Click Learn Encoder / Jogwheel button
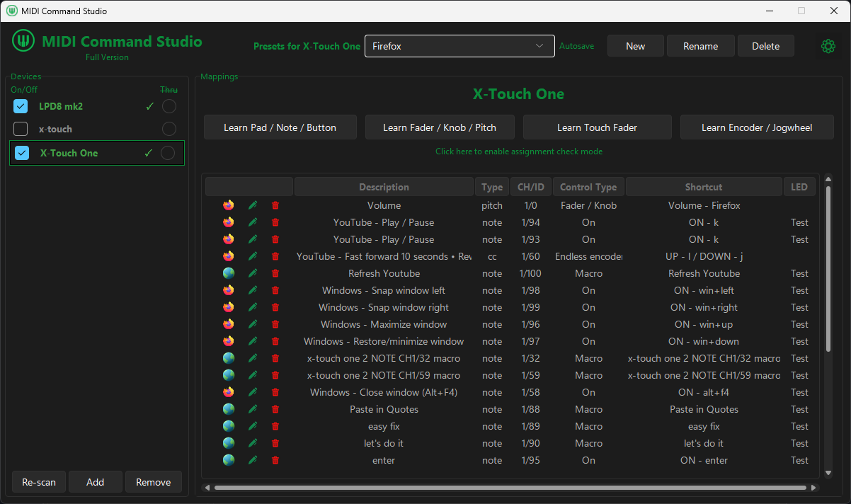Viewport: 851px width, 504px height. click(x=757, y=127)
